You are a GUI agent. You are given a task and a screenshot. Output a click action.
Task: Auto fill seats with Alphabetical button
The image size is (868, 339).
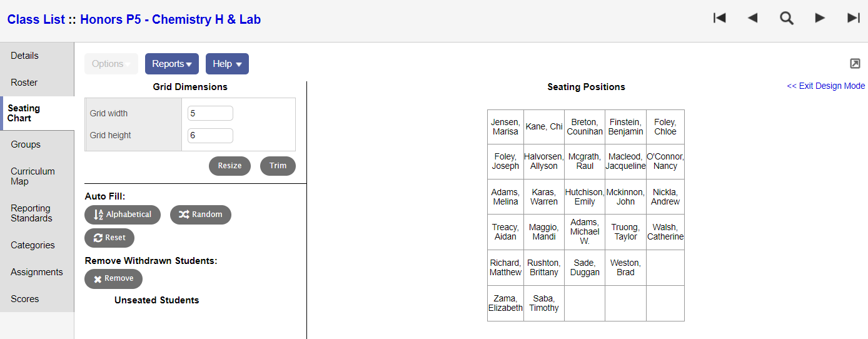pyautogui.click(x=123, y=215)
